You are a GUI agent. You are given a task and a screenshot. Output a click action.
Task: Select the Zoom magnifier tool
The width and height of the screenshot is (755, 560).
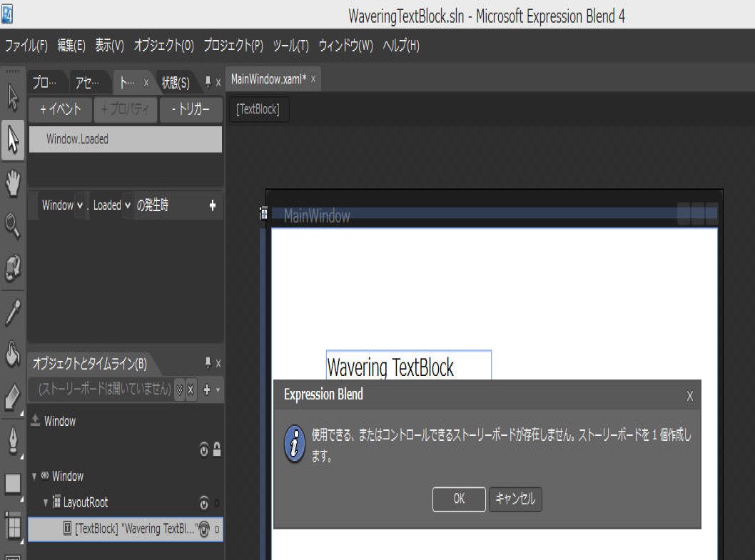12,225
